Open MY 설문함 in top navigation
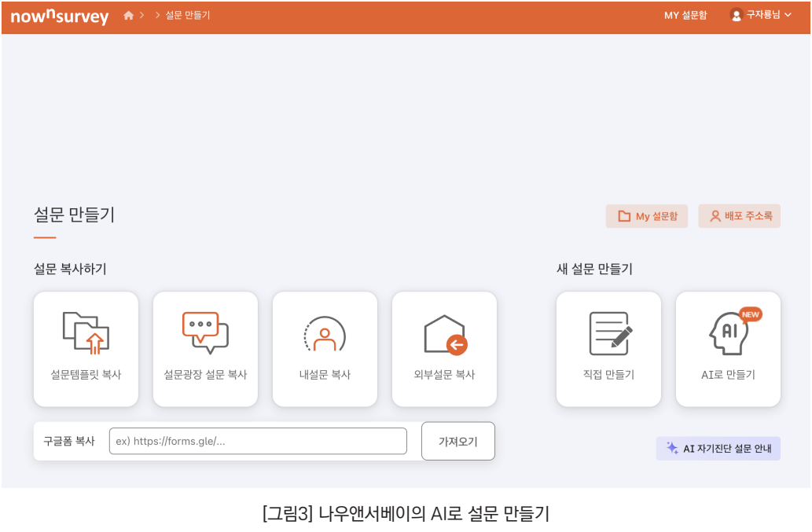Viewport: 812px width, 532px height. (x=685, y=15)
